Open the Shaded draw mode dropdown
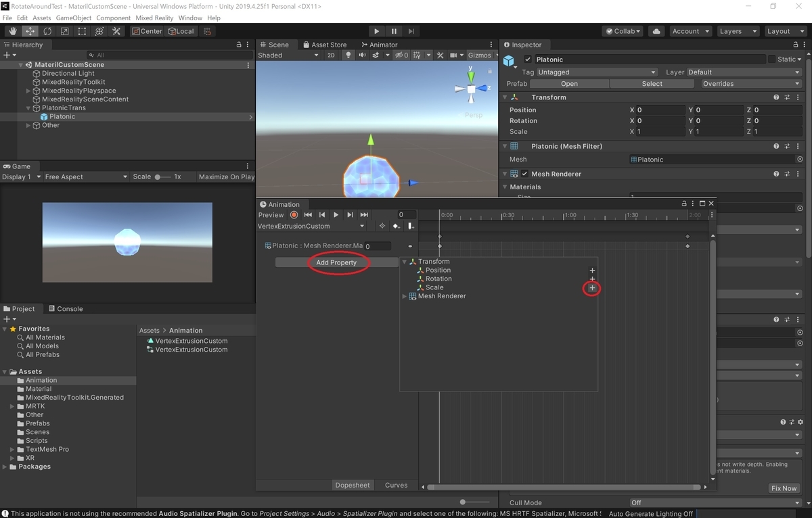Screen dimensions: 812x518 [x=288, y=55]
